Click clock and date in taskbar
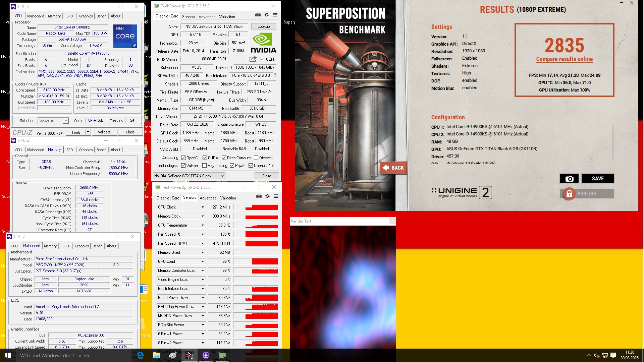Screen dimensions: 644x362 tap(630, 355)
